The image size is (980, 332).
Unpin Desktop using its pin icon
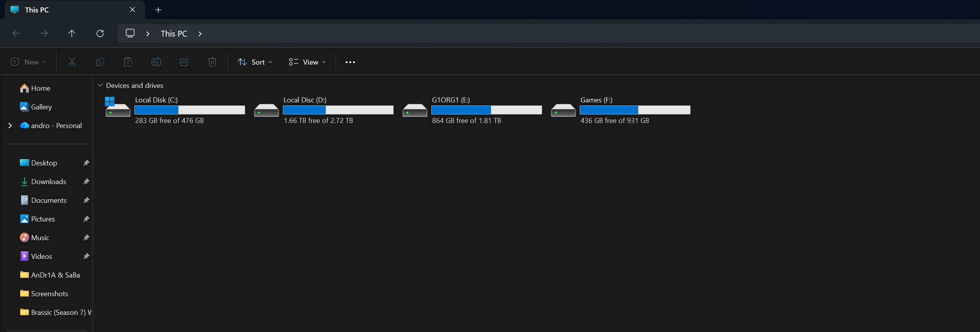[x=86, y=163]
